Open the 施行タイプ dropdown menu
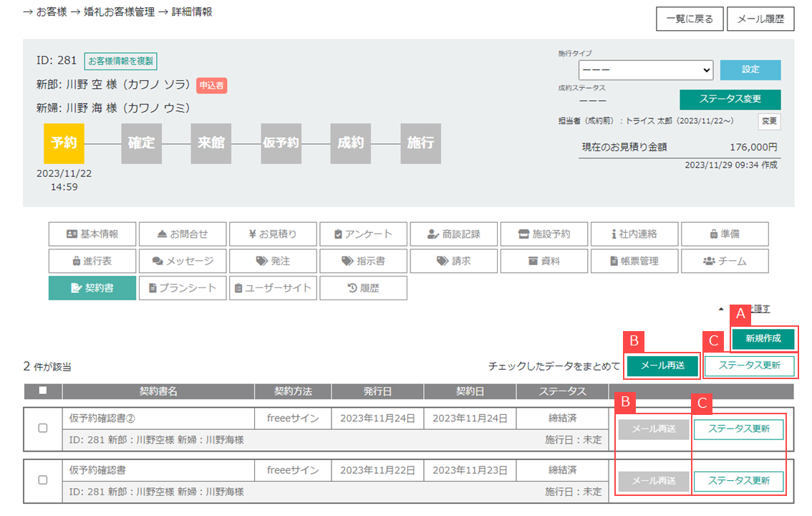Image resolution: width=812 pixels, height=516 pixels. pos(644,70)
